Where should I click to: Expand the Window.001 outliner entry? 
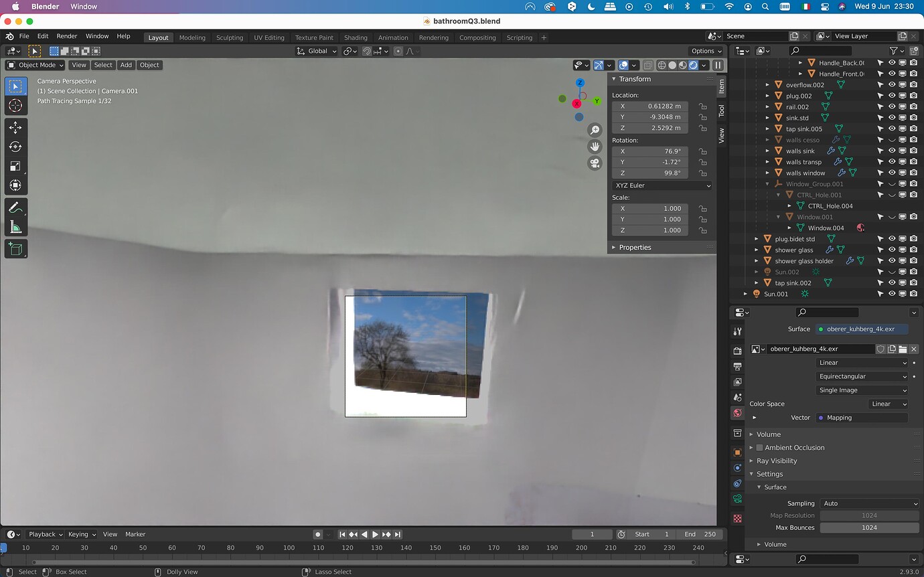777,216
